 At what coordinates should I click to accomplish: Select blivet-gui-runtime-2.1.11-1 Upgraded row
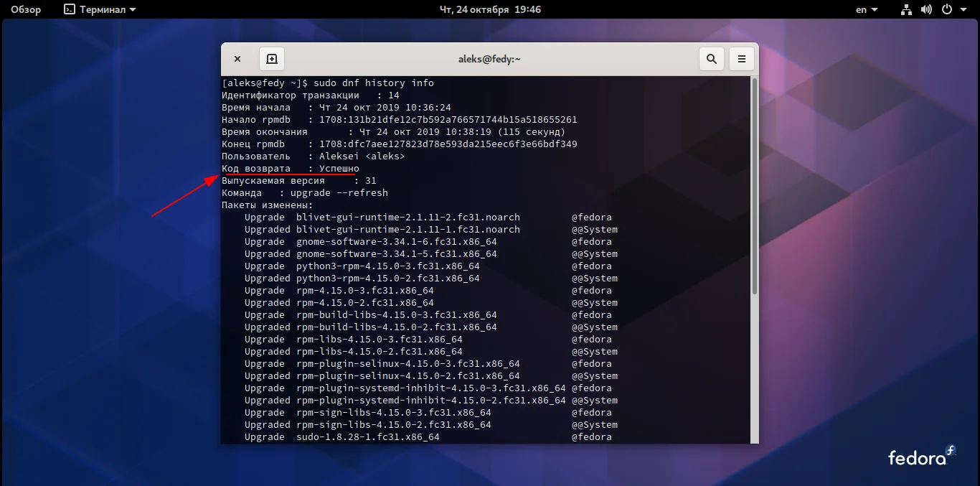click(x=431, y=229)
